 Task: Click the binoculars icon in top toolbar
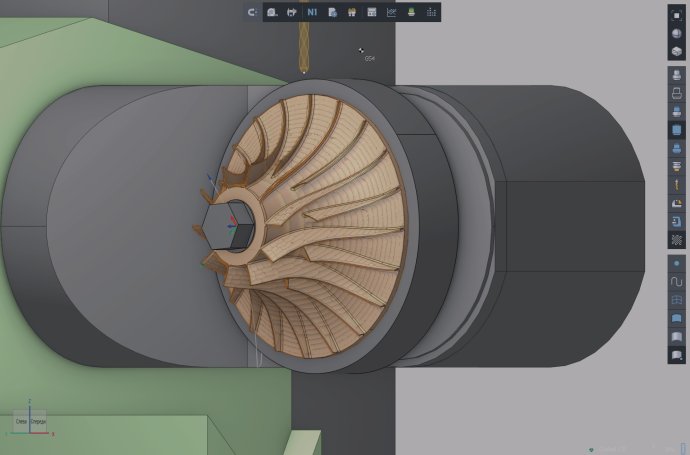(351, 12)
